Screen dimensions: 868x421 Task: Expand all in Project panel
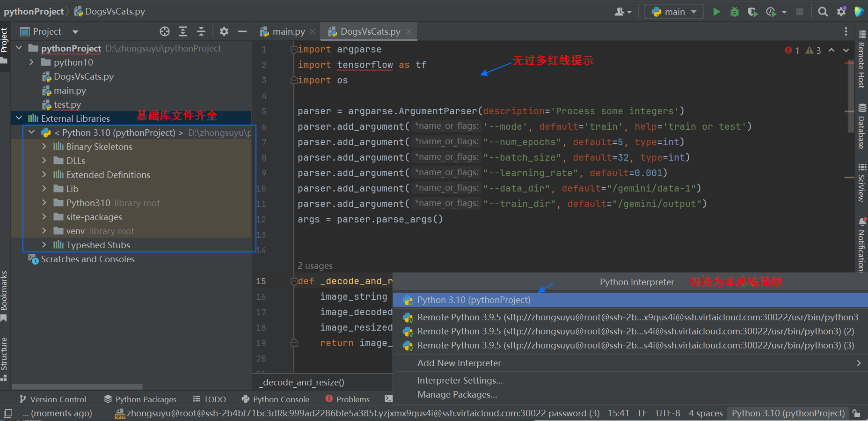[183, 31]
